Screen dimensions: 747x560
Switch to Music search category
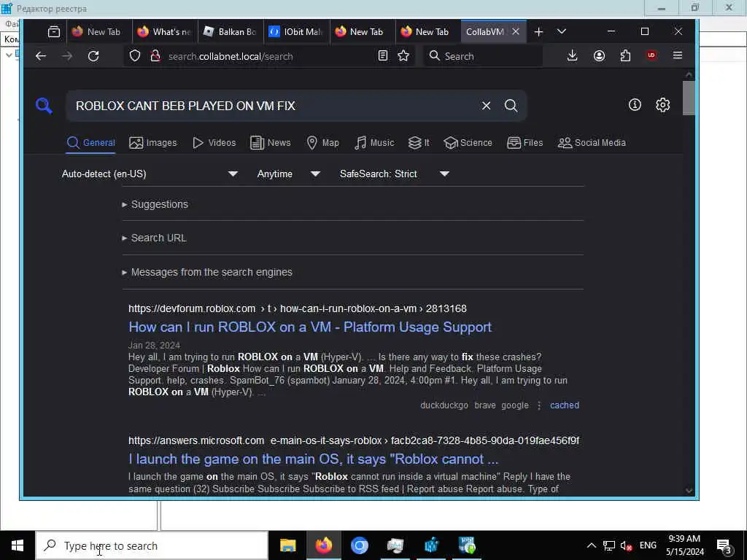[374, 142]
